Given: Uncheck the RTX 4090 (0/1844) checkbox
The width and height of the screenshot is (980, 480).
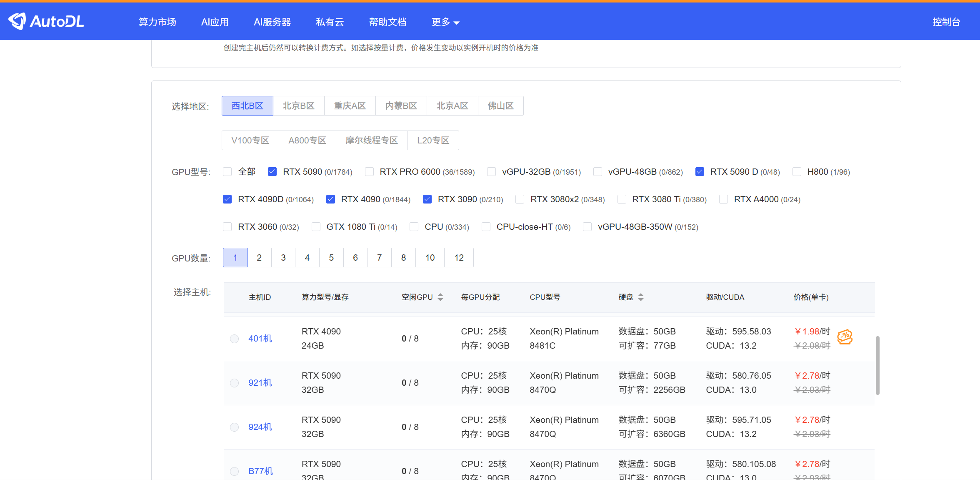Looking at the screenshot, I should pyautogui.click(x=331, y=199).
